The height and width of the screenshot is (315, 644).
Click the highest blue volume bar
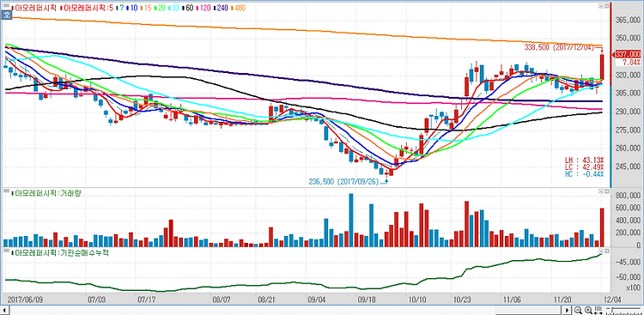point(351,220)
